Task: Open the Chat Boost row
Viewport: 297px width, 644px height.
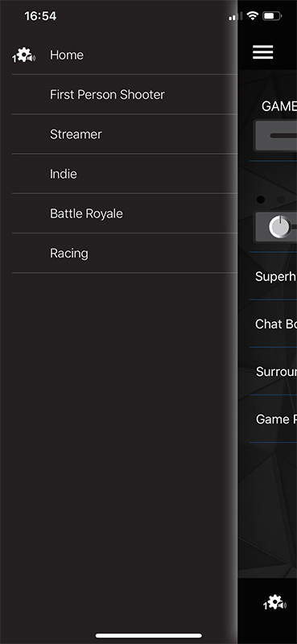Action: pyautogui.click(x=273, y=324)
